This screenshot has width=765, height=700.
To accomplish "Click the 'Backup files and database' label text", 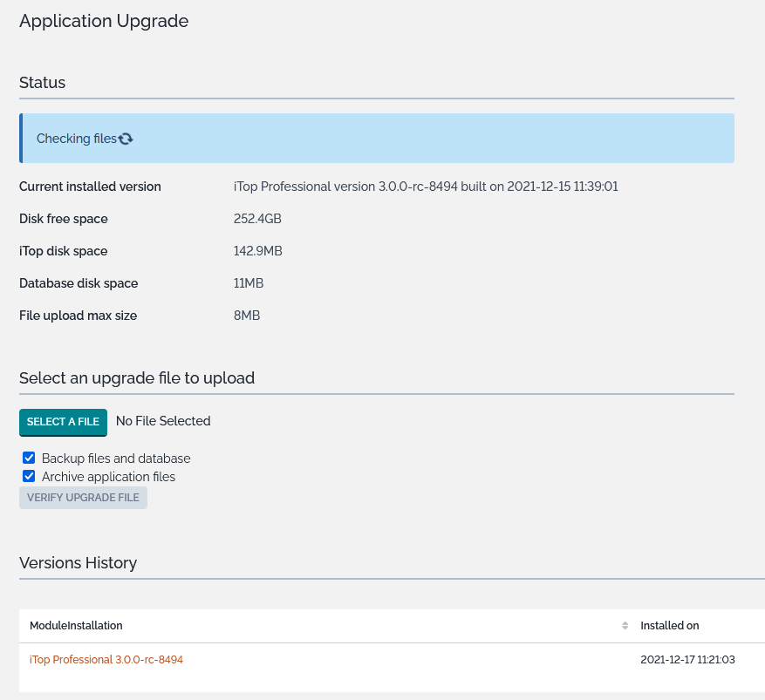I will tap(115, 459).
